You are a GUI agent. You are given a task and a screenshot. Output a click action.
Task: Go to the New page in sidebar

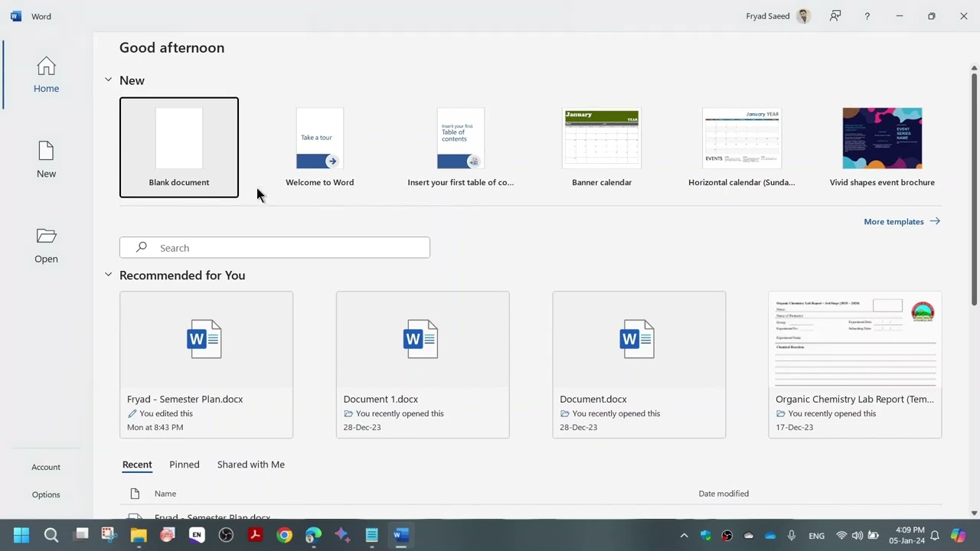[46, 160]
